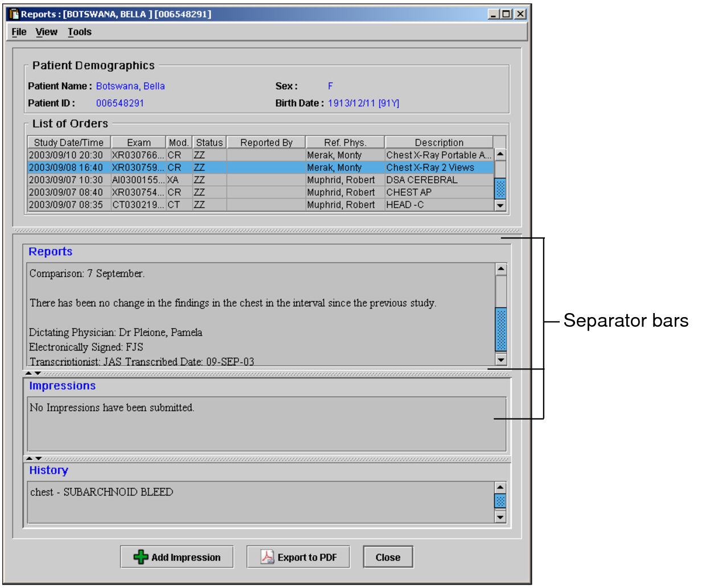Image resolution: width=714 pixels, height=588 pixels.
Task: Sort orders by Study Date/Time column header
Action: point(69,142)
